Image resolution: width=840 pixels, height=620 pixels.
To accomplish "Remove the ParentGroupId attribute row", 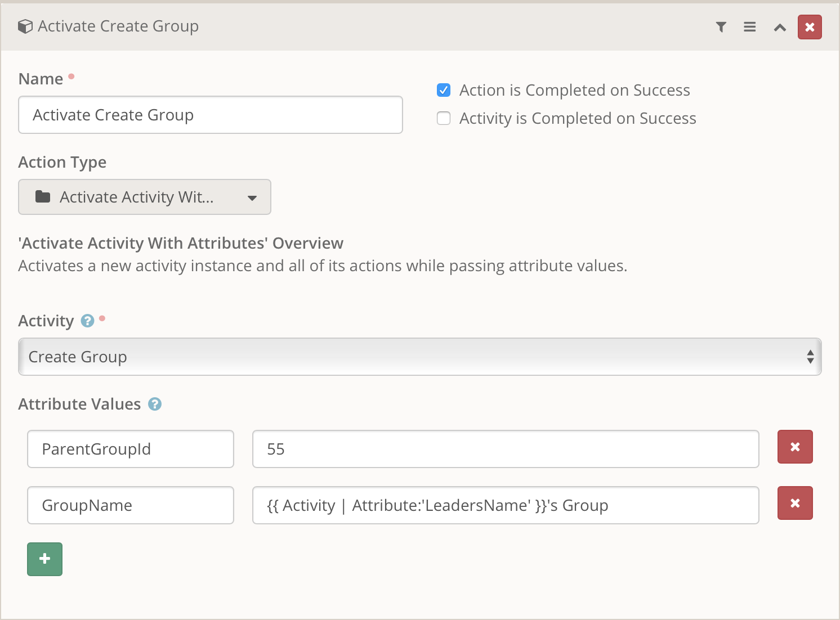I will [794, 447].
